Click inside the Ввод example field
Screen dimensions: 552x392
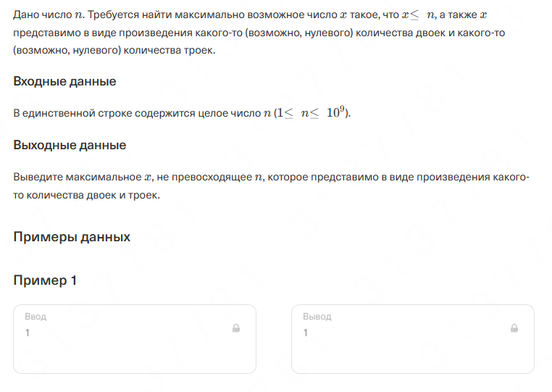tap(135, 339)
